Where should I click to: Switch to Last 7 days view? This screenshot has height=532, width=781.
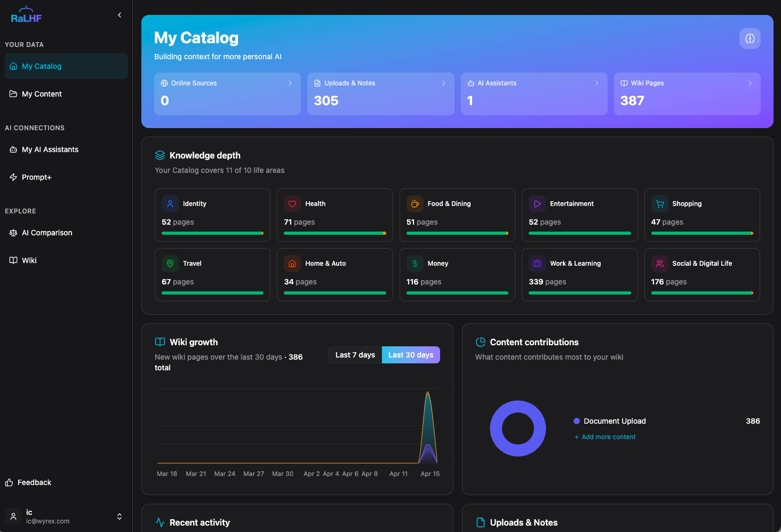point(355,354)
